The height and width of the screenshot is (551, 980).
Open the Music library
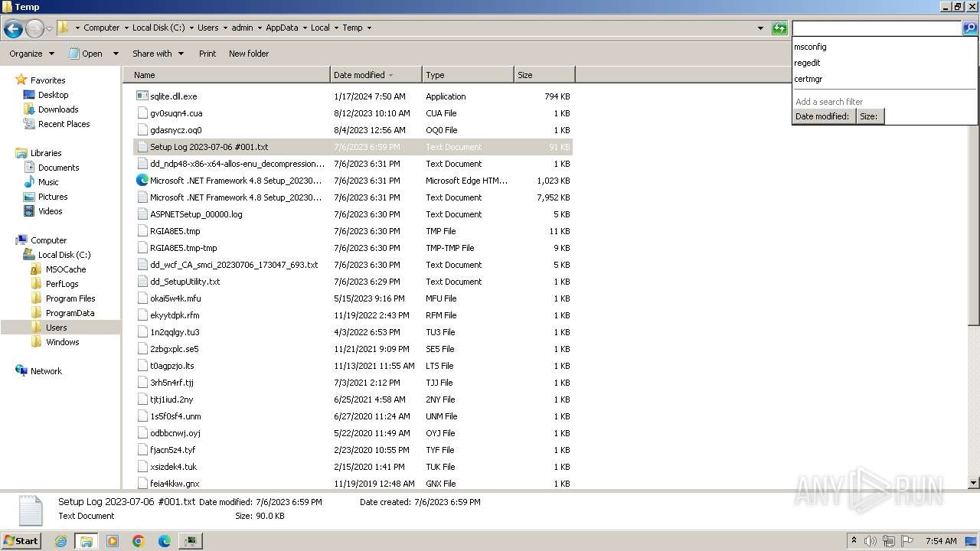(x=48, y=182)
